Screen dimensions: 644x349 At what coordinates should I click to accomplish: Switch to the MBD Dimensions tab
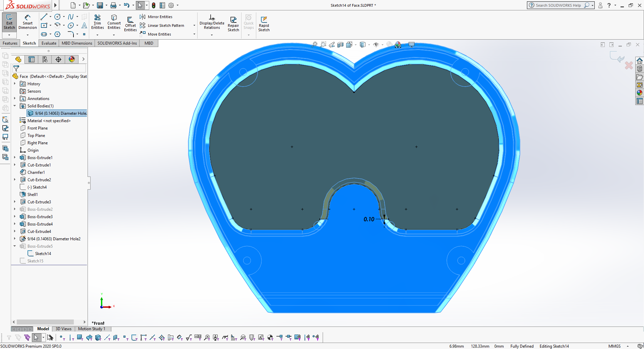(x=77, y=43)
